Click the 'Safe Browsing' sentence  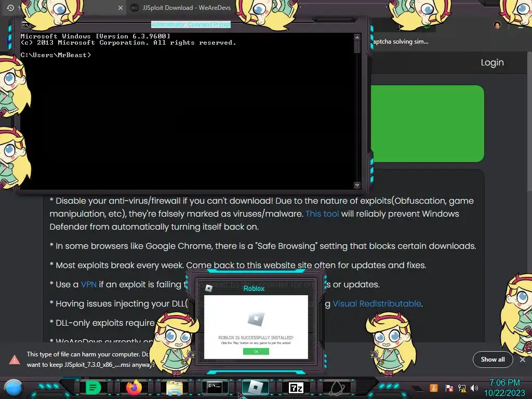tap(263, 246)
